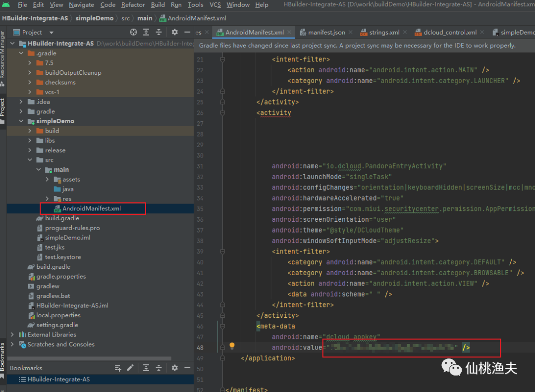Click Expand All in Project toolbar
This screenshot has height=392, width=535.
pos(146,32)
